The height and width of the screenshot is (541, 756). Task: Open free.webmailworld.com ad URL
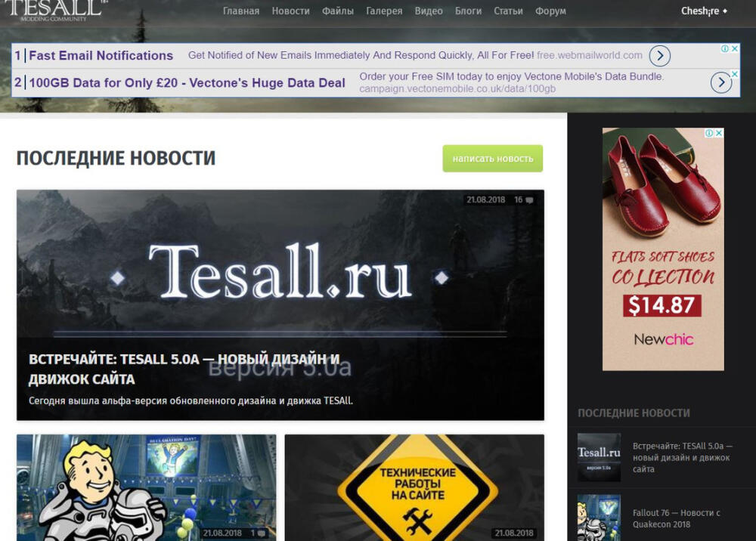589,55
